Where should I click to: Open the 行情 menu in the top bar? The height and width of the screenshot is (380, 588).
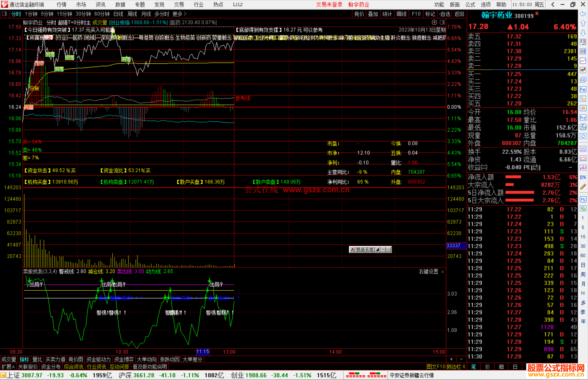click(61, 4)
